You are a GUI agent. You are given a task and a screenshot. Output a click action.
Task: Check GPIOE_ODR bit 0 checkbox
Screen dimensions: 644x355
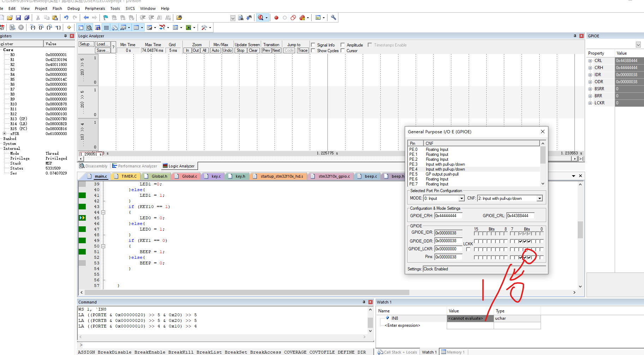542,241
